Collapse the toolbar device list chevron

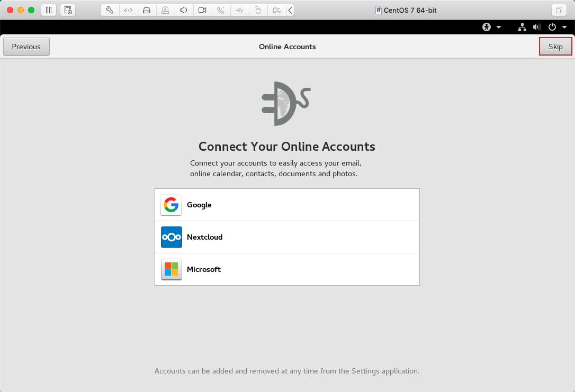(290, 10)
